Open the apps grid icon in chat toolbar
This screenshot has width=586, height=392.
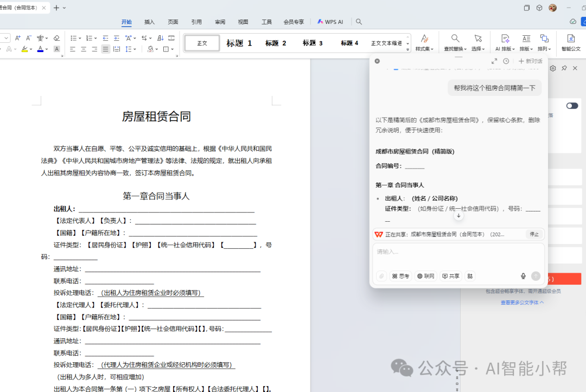[470, 277]
